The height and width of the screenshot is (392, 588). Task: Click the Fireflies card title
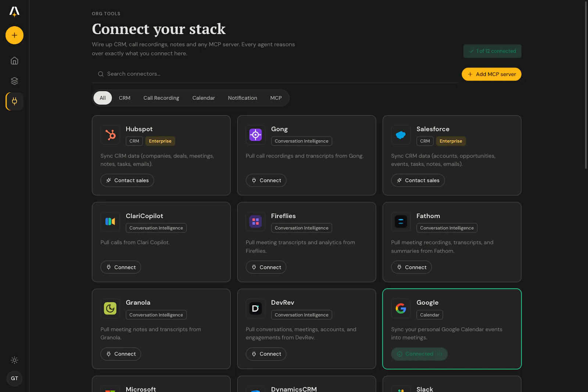283,216
